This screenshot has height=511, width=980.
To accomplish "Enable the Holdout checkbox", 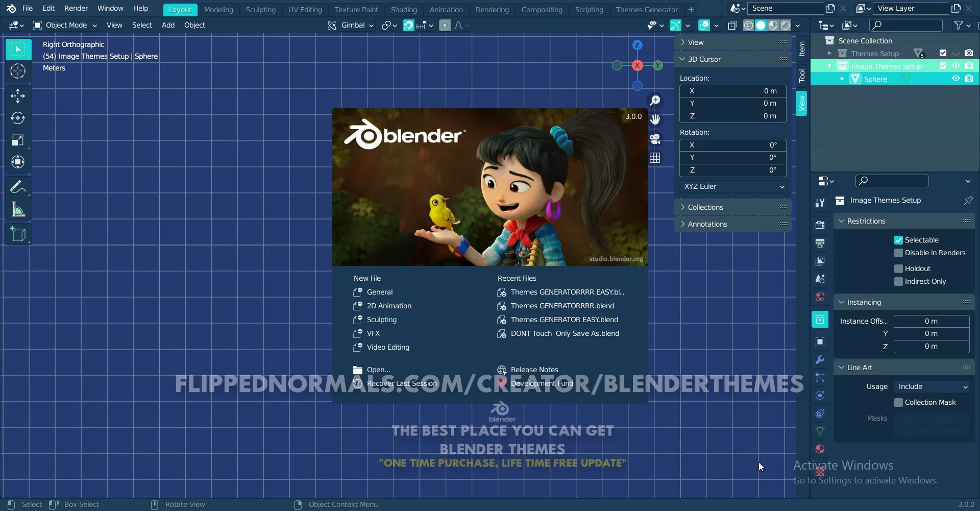I will coord(898,269).
